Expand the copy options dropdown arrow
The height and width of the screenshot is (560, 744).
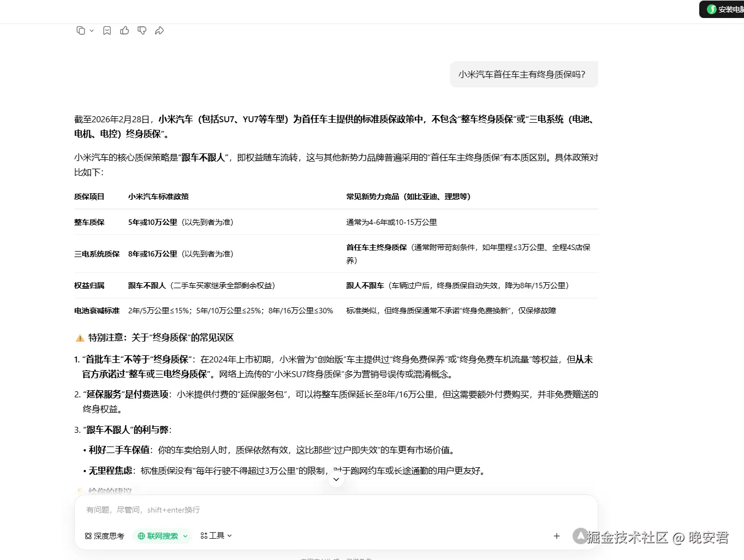91,31
